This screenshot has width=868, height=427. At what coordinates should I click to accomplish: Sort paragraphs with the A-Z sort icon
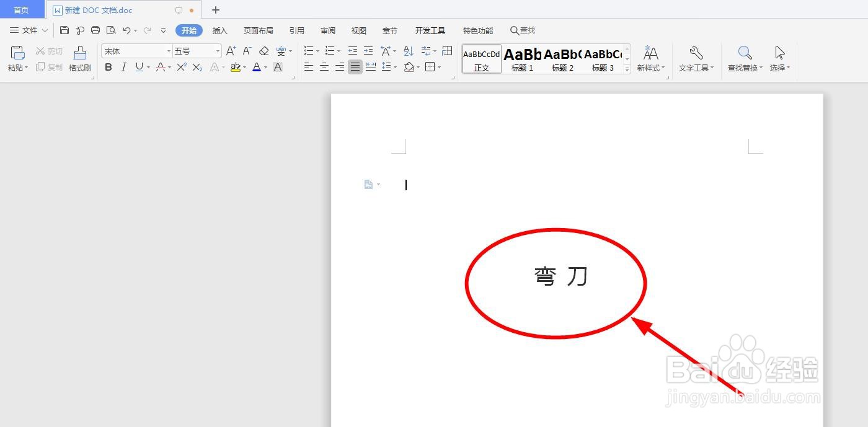point(408,51)
